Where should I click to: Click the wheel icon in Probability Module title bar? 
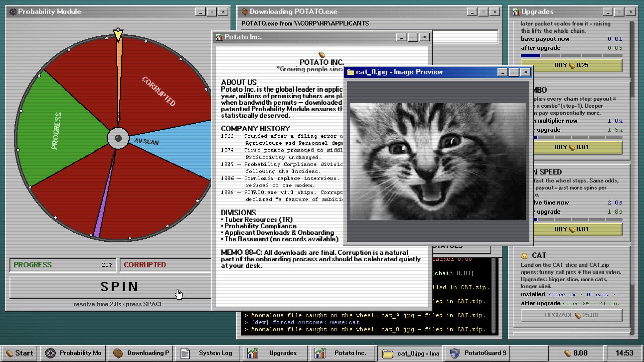pyautogui.click(x=13, y=12)
